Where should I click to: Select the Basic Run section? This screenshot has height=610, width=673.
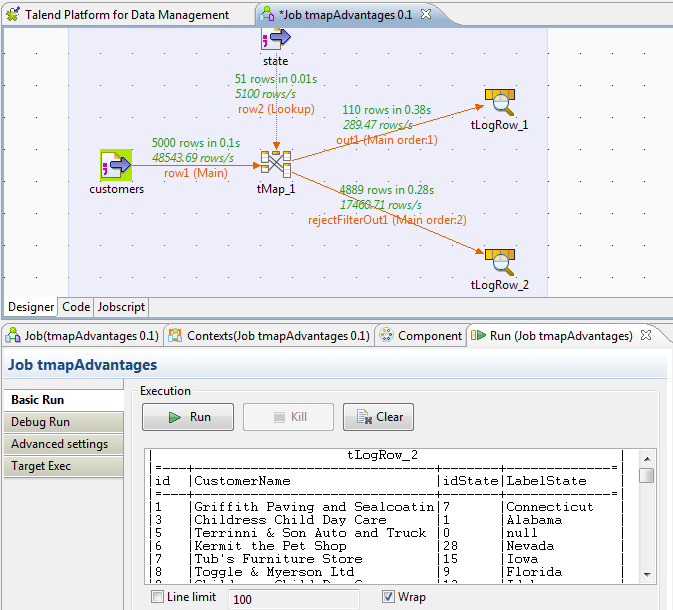(x=64, y=400)
